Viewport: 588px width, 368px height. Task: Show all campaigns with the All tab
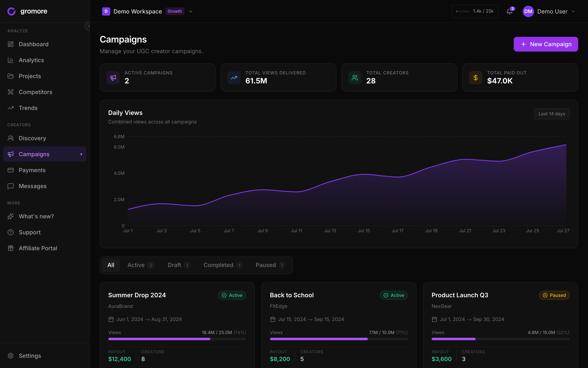(x=111, y=265)
